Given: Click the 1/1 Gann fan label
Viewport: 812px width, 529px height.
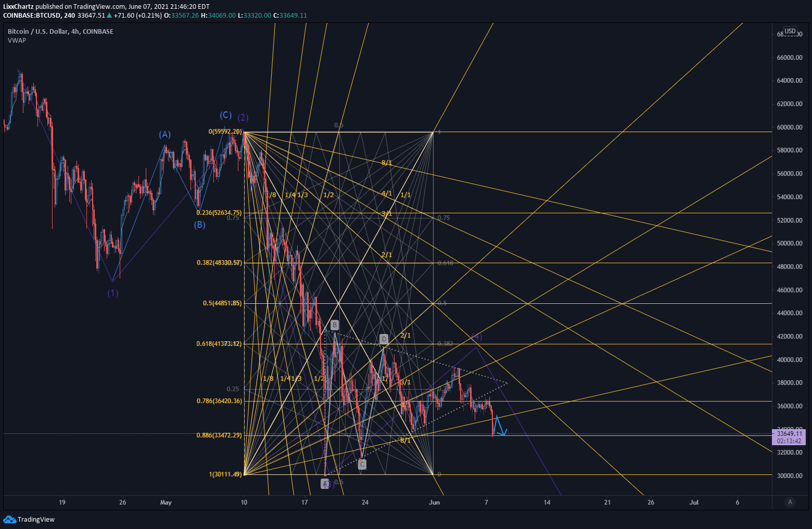Looking at the screenshot, I should 405,195.
